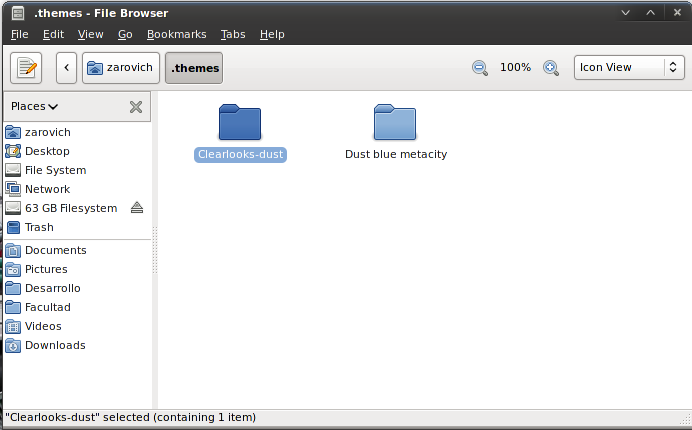The image size is (692, 430).
Task: Click the Network label in Places
Action: point(48,189)
